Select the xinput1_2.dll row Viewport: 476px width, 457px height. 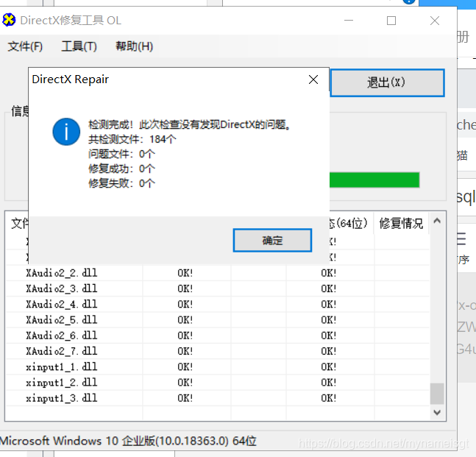coord(217,382)
